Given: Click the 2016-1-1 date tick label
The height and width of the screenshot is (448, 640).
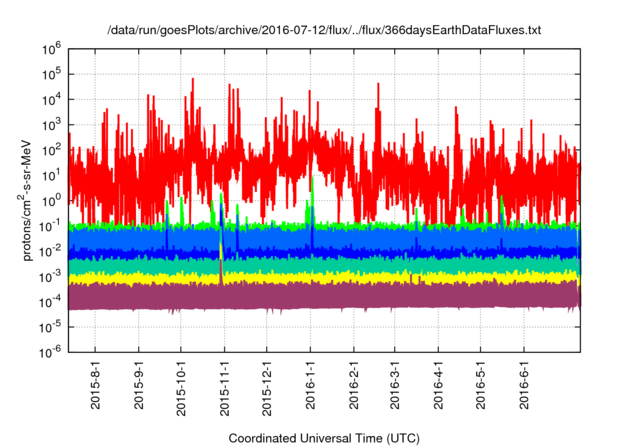Looking at the screenshot, I should click(x=310, y=386).
